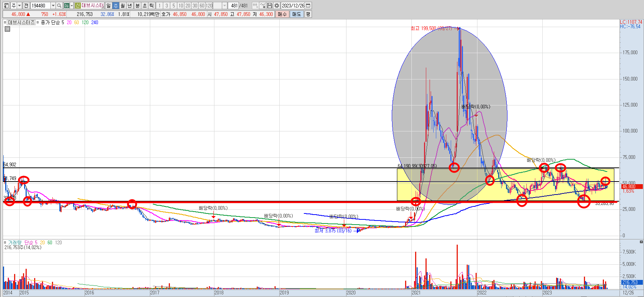The image size is (644, 297).
Task: Click the chart layout icon at toolbar start
Action: [6, 6]
